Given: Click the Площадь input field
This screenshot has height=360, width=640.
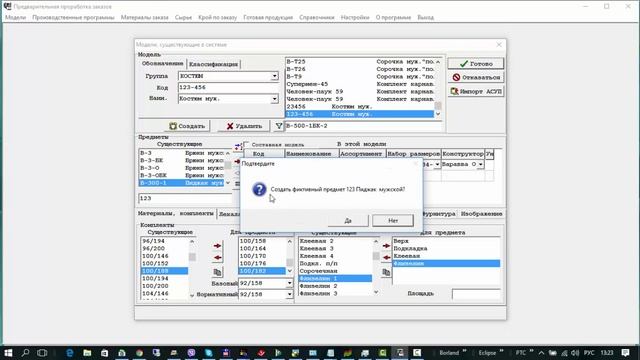Looking at the screenshot, I should click(x=476, y=294).
